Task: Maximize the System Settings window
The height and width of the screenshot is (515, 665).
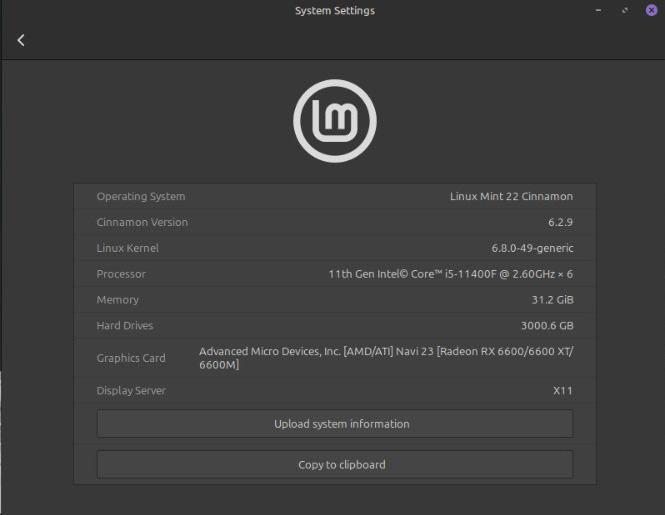Action: click(625, 10)
